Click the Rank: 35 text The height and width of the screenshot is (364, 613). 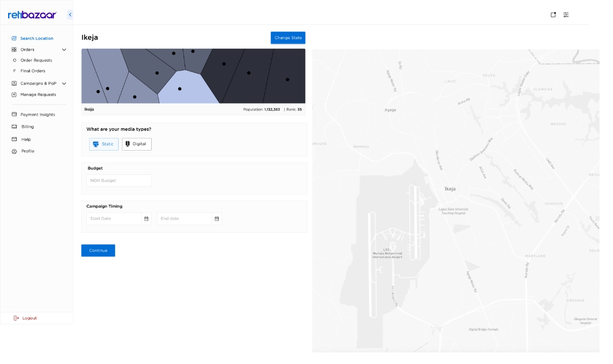pos(294,110)
